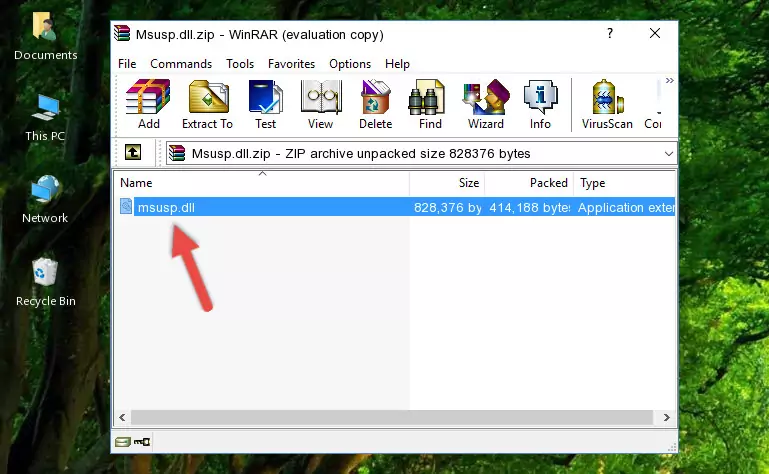Select the This PC desktop icon

(45, 118)
